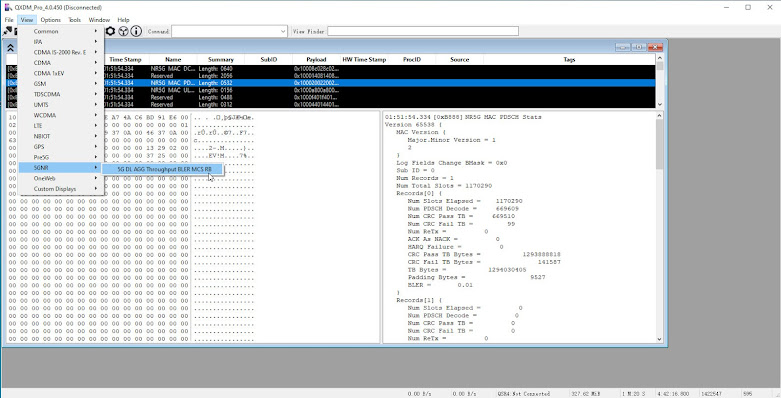781x398 pixels.
Task: Select the highlighted NR5G MAC PD row
Action: tap(330, 83)
